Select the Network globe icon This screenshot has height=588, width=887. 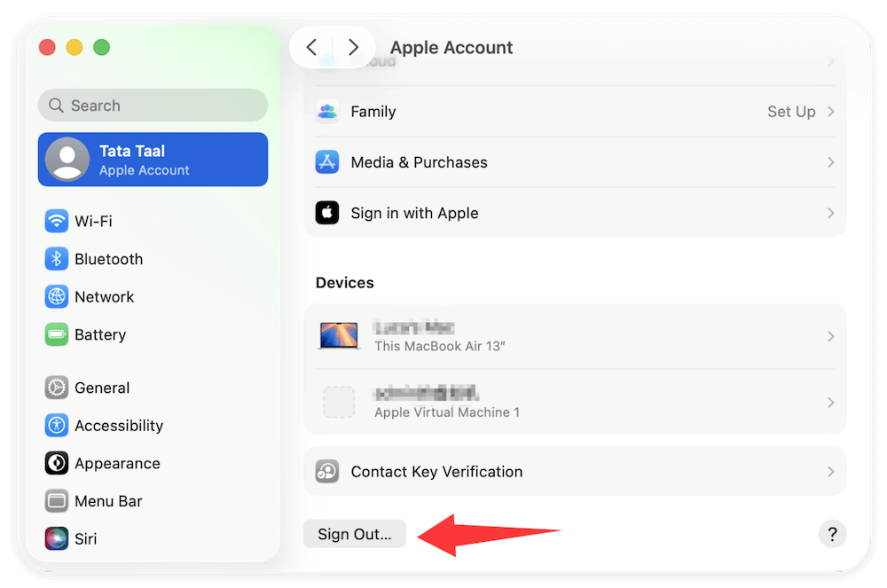(x=57, y=297)
